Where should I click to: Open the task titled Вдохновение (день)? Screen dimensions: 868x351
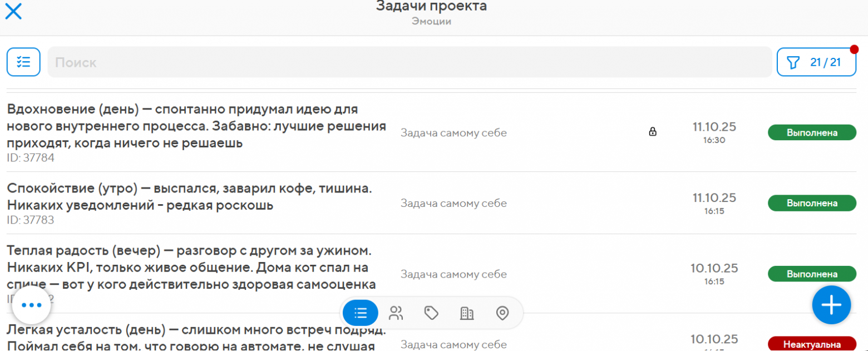pos(195,125)
